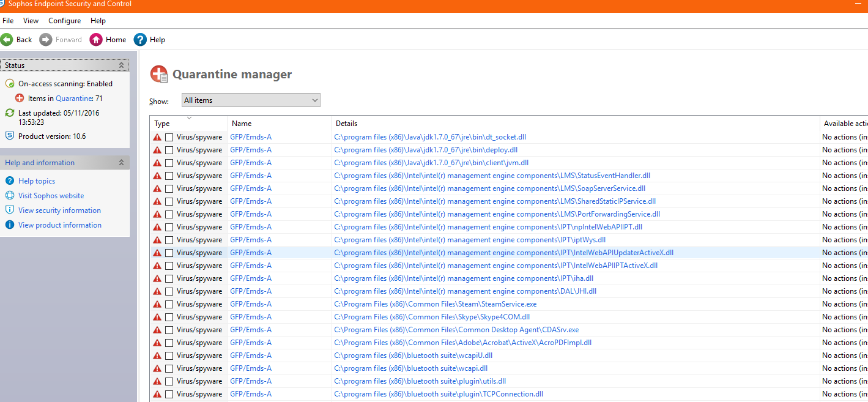Click warning icon on deploy.dll row
This screenshot has width=868, height=402.
coord(157,150)
